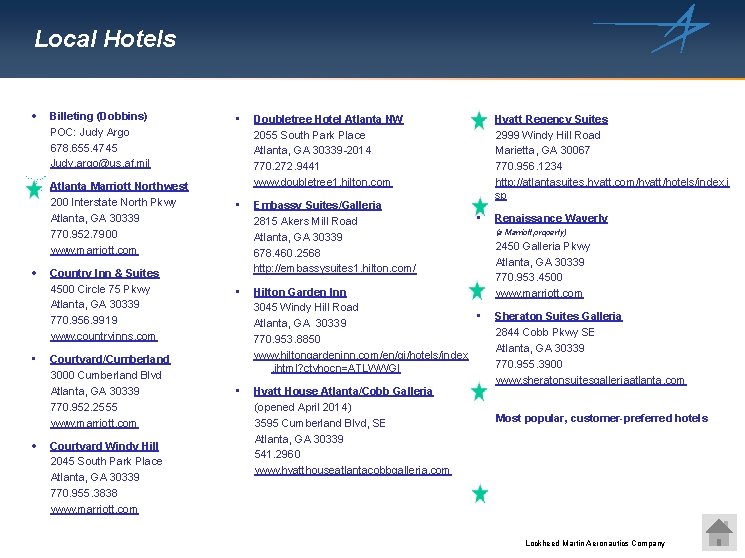Click the address 3045 Windy Hill Road
This screenshot has height=558, width=745.
(x=306, y=308)
